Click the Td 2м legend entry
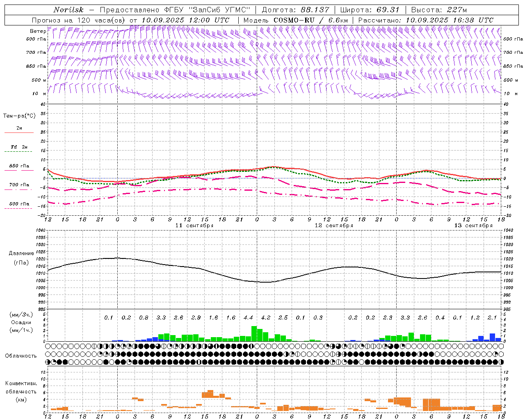This screenshot has height=420, width=525. [19, 147]
